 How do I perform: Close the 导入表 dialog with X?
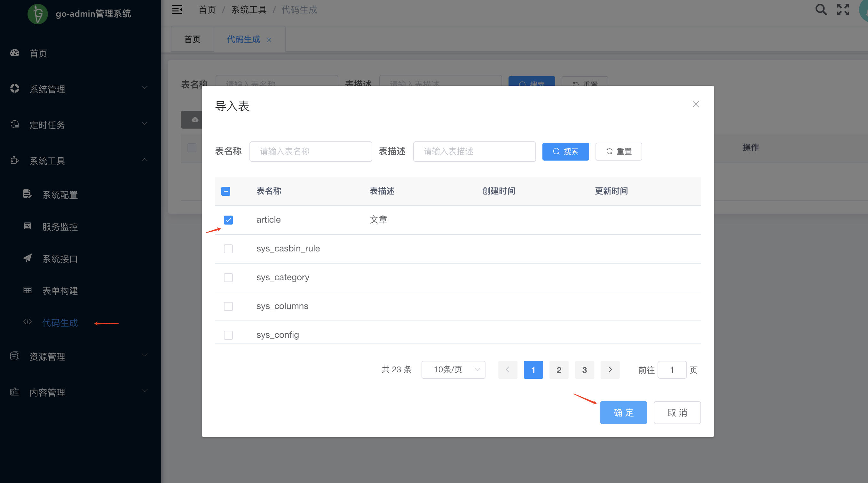[696, 105]
